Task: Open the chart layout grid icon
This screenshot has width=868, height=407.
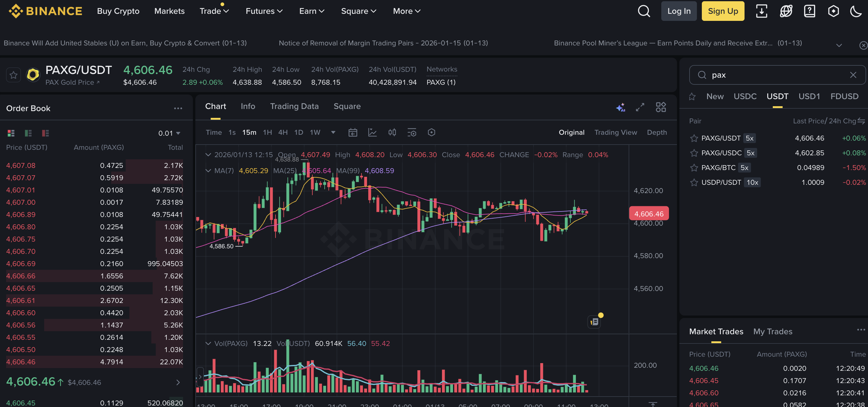Action: tap(661, 107)
